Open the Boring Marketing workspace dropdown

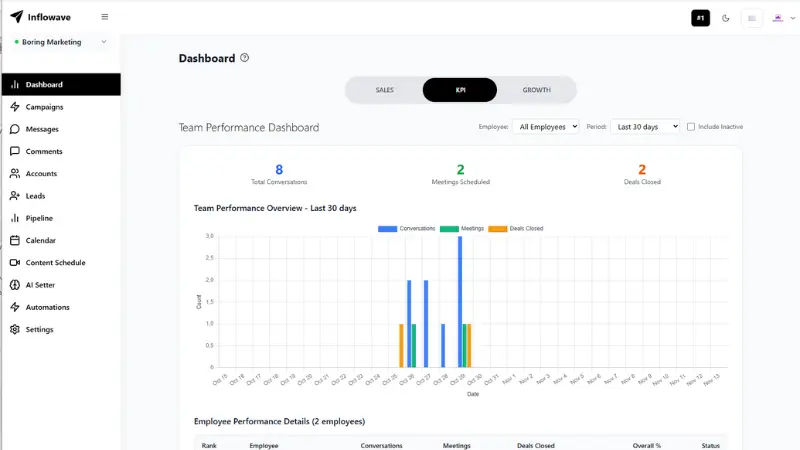[60, 42]
